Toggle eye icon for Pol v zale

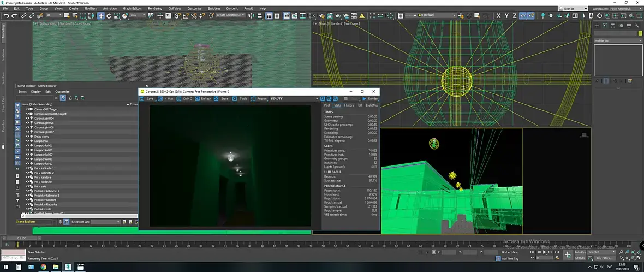tap(27, 186)
